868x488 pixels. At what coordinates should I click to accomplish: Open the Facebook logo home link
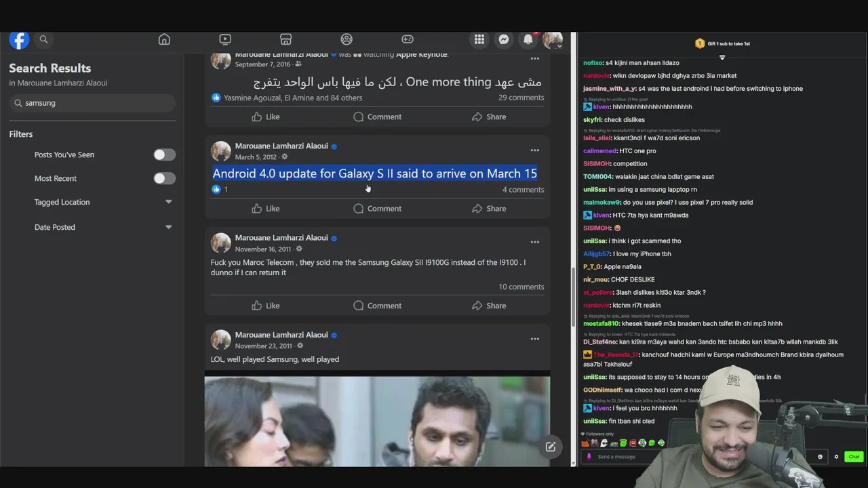point(19,39)
